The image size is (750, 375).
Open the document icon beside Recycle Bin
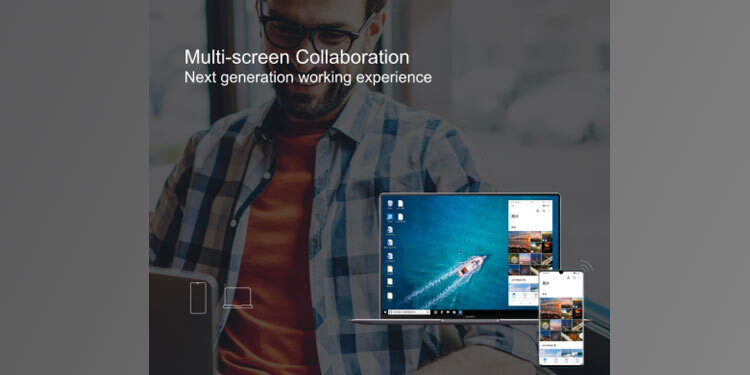tap(401, 204)
